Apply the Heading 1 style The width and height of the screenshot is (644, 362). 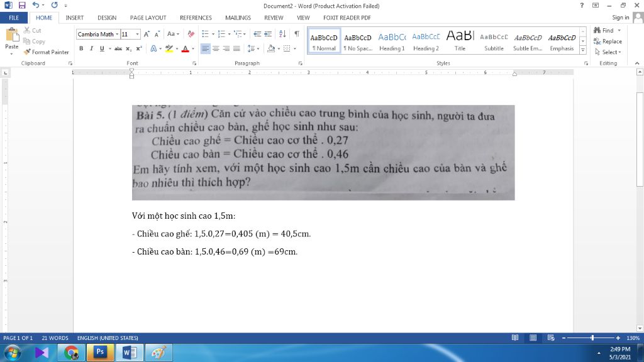(x=392, y=41)
